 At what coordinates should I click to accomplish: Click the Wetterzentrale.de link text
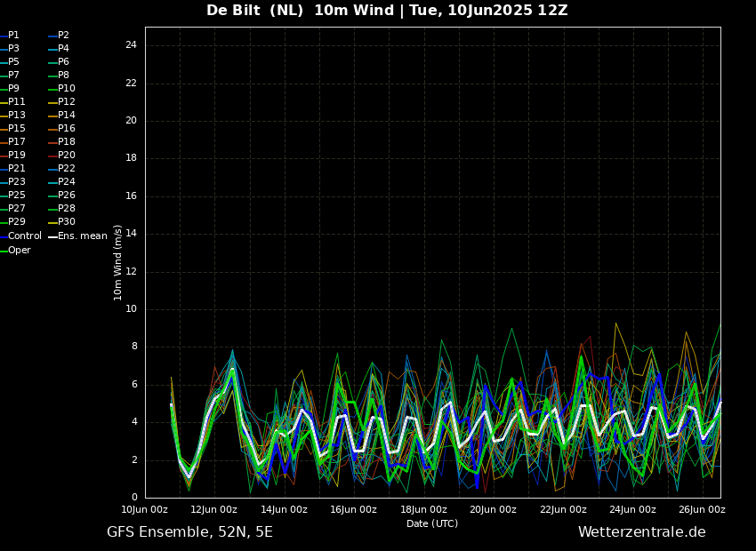641,532
